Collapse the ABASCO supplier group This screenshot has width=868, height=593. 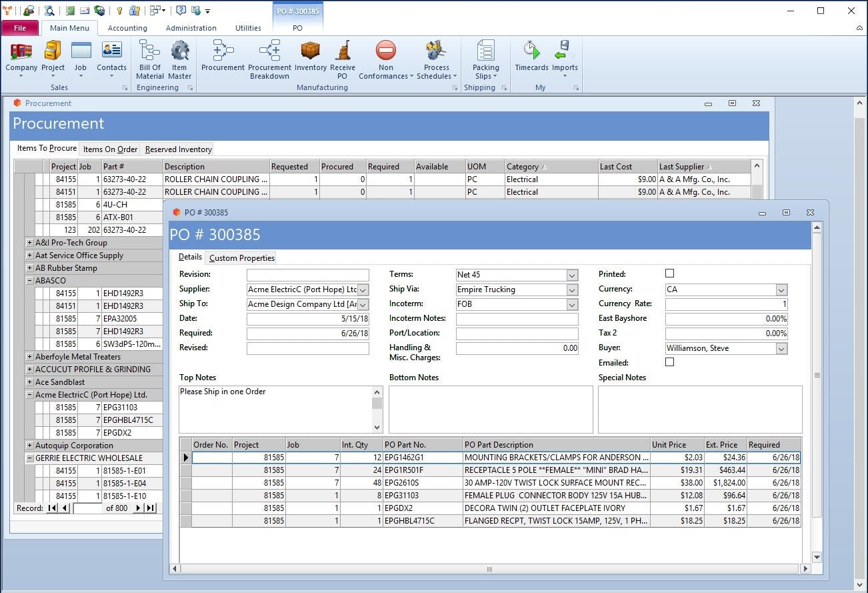[29, 281]
